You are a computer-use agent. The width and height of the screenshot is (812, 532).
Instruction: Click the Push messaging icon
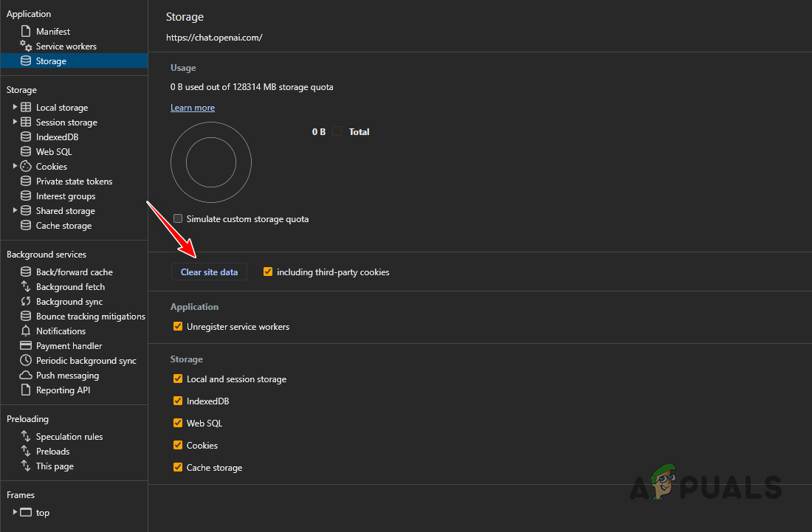click(26, 375)
